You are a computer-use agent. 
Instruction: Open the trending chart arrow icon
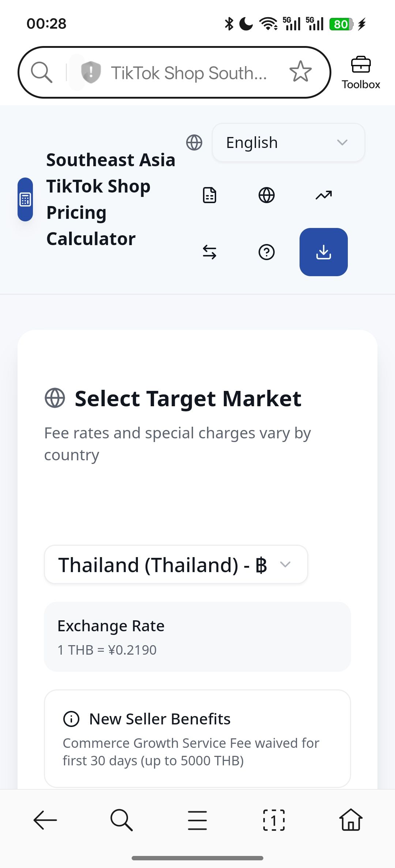point(324,195)
